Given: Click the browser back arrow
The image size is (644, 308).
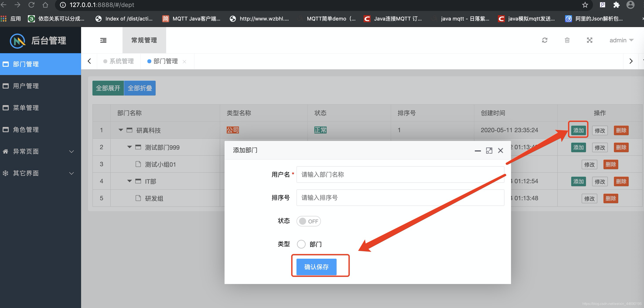Looking at the screenshot, I should (x=3, y=5).
